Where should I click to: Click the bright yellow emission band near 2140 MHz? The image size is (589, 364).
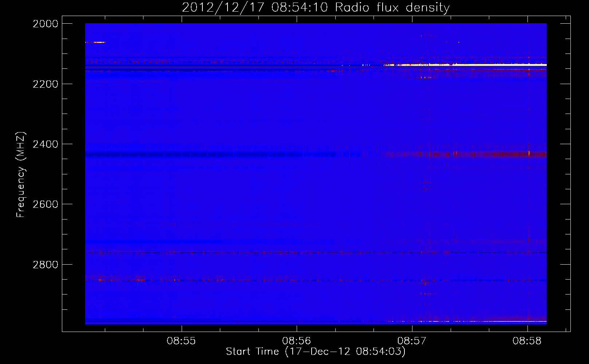tap(465, 65)
